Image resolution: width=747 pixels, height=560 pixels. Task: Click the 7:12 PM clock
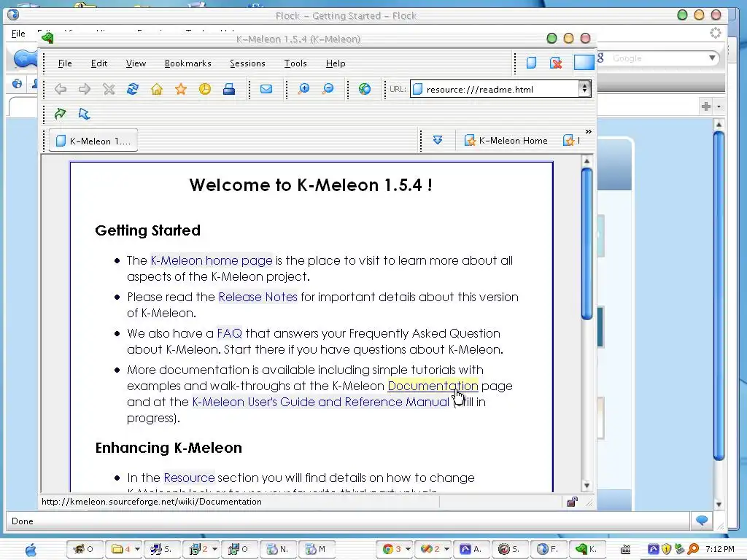point(720,549)
